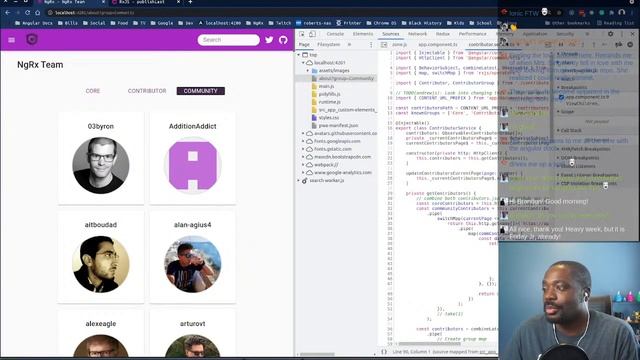Open DevTools settings gear
Screen dimensions: 640x360
point(611,34)
